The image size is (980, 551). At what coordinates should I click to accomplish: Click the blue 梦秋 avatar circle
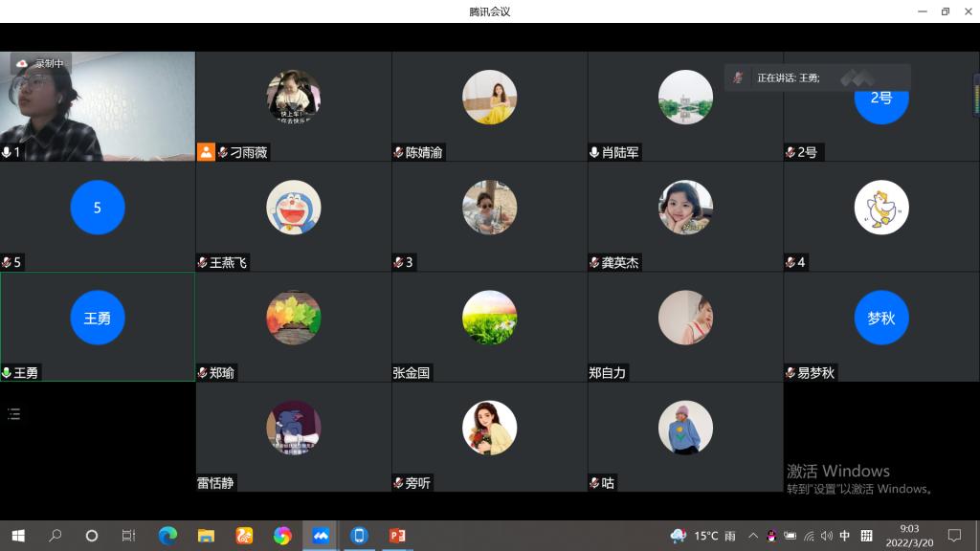[880, 318]
